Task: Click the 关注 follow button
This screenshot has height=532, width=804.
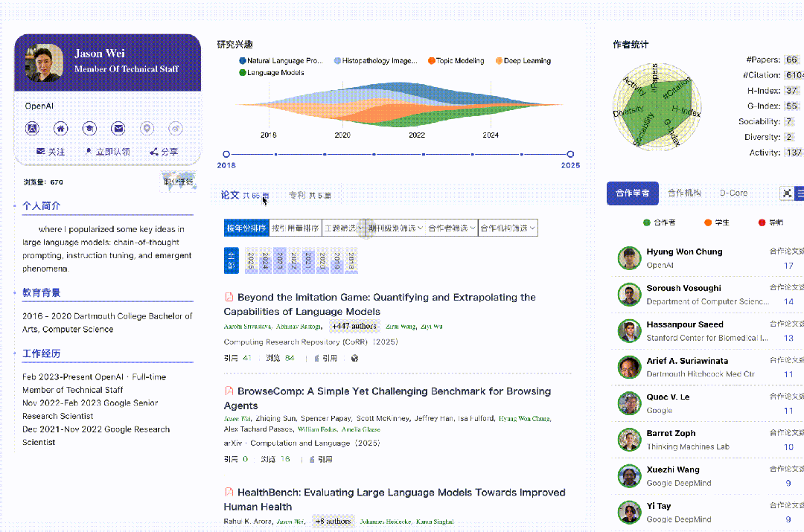Action: pos(51,152)
